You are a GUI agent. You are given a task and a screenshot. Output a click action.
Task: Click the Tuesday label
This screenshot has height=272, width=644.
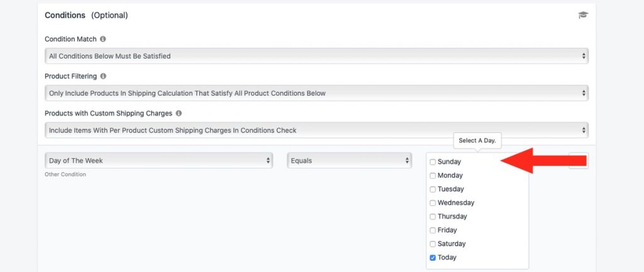(x=450, y=189)
